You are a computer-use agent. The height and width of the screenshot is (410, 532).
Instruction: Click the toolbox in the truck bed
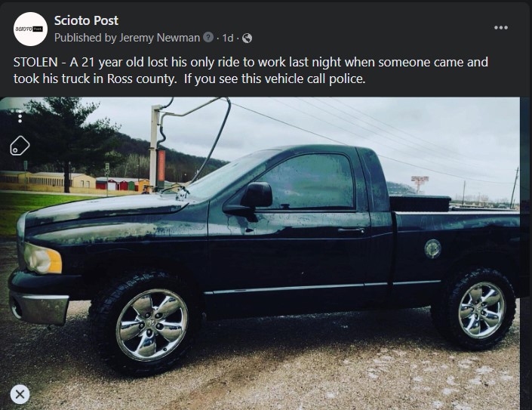tap(420, 203)
